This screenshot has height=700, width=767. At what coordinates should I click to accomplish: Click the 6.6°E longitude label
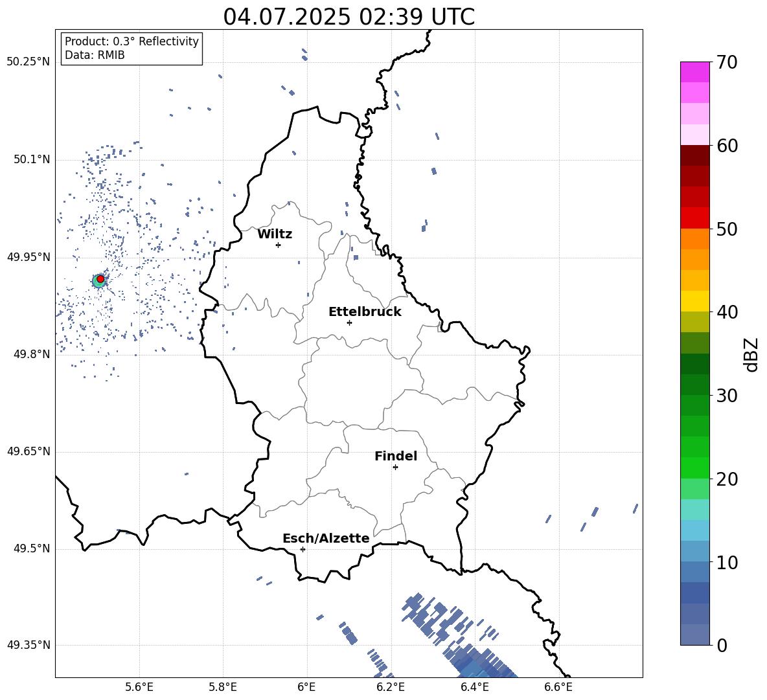pyautogui.click(x=558, y=687)
